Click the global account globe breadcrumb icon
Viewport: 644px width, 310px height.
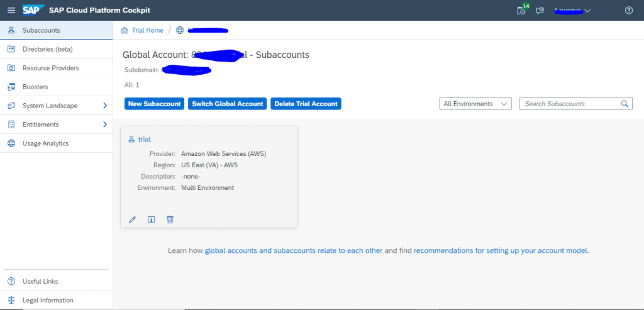[x=179, y=30]
